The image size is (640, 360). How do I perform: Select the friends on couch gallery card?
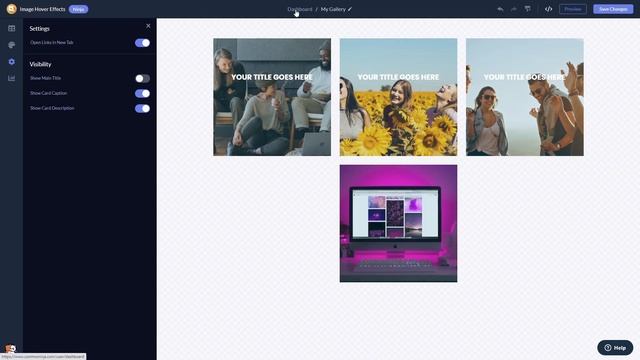coord(272,97)
